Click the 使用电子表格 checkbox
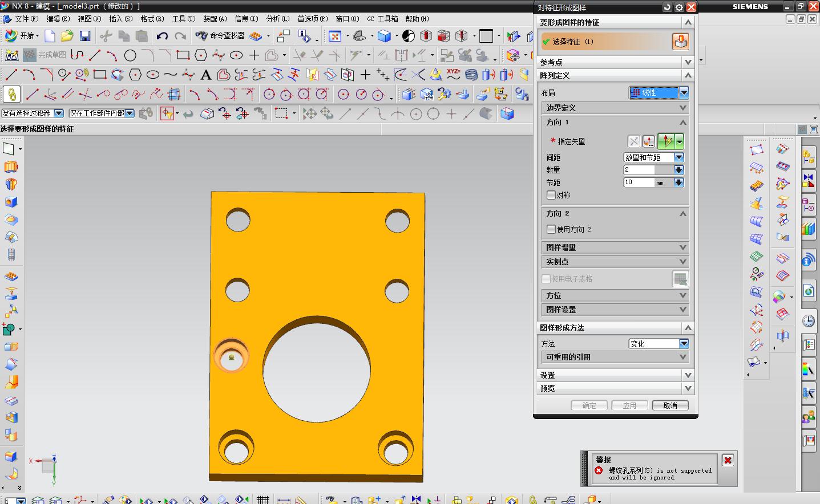The width and height of the screenshot is (820, 504). [x=546, y=279]
